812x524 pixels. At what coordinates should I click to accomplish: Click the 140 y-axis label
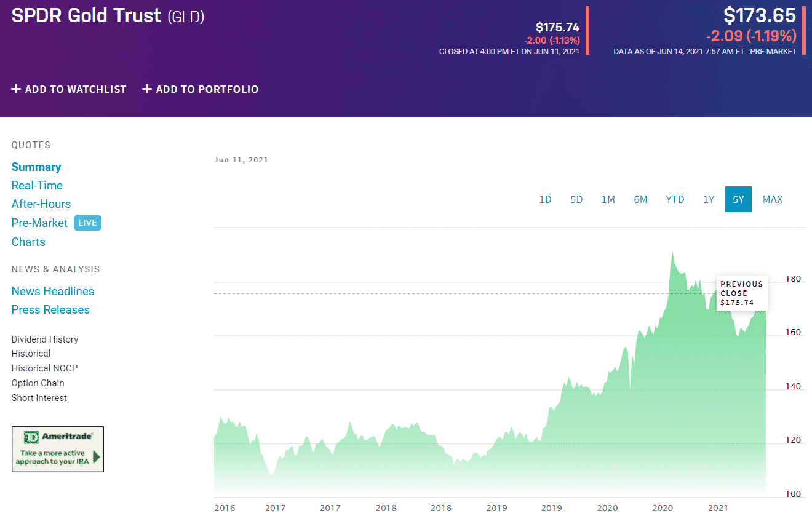point(794,387)
